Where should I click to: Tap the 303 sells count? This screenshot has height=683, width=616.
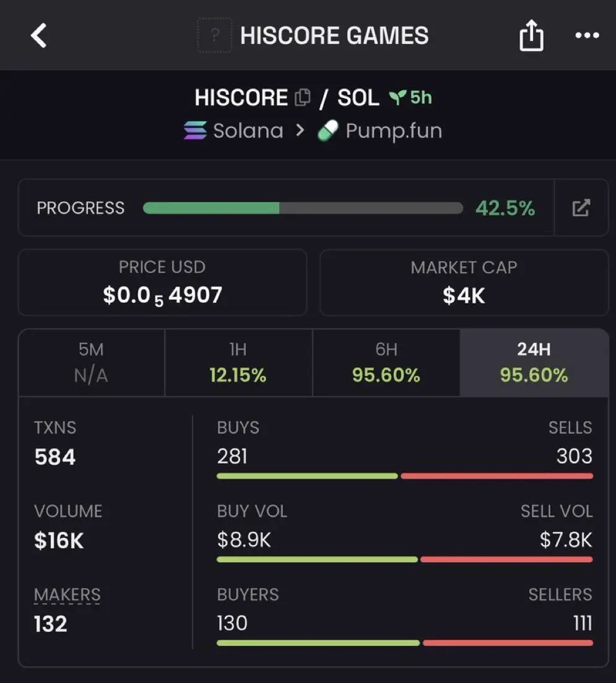574,456
